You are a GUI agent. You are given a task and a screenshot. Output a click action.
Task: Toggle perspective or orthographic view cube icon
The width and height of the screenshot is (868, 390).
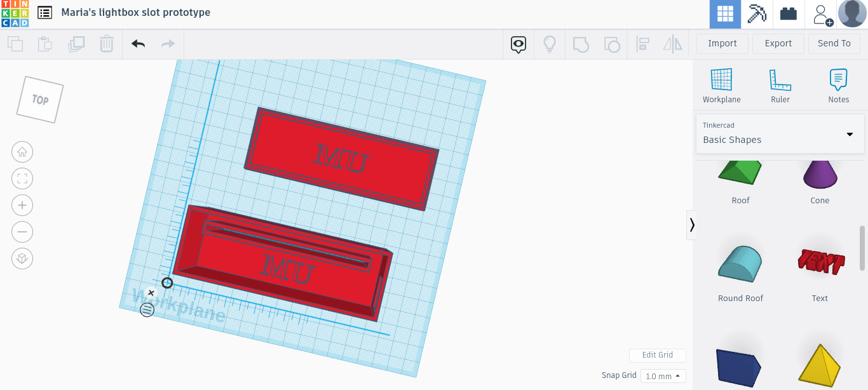click(22, 259)
